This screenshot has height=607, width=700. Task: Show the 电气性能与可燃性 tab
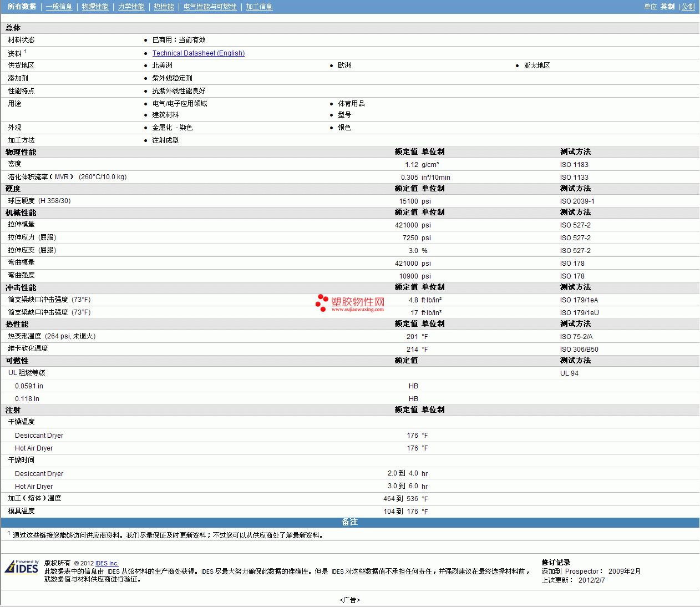(x=210, y=7)
